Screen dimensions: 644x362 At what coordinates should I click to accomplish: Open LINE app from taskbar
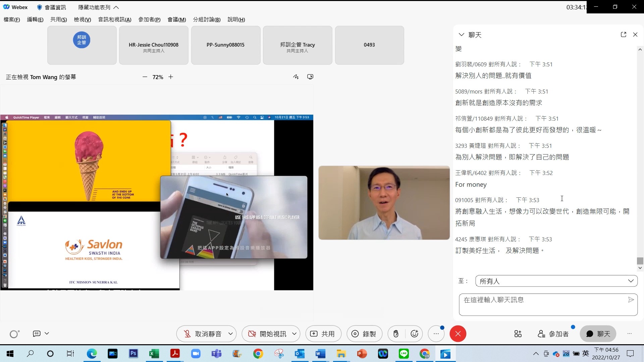(404, 354)
